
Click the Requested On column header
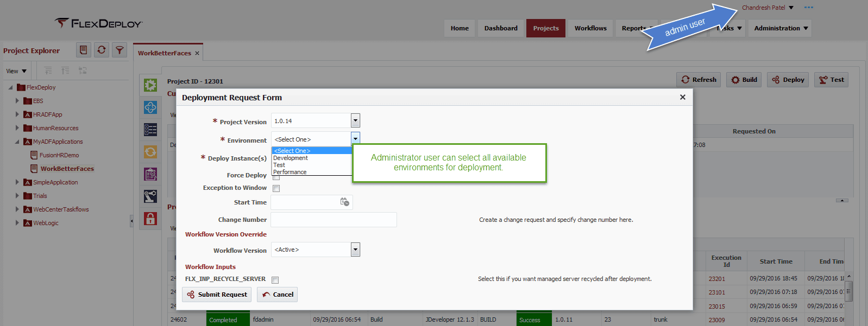pos(754,131)
